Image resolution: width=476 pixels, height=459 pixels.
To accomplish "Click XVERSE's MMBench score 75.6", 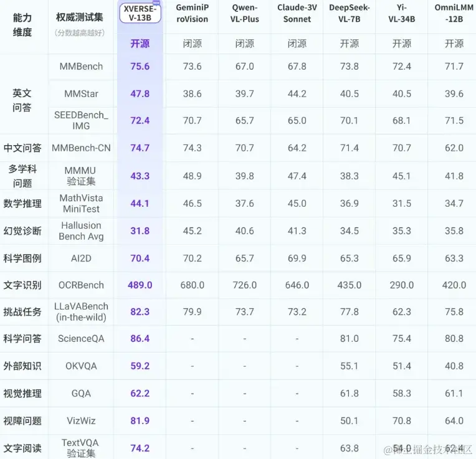I will tap(140, 67).
